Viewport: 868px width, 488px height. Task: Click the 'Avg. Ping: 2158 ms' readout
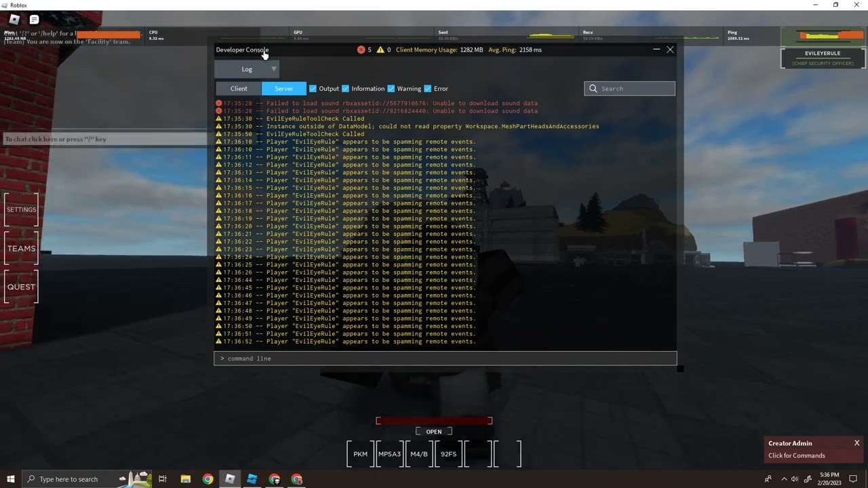515,49
